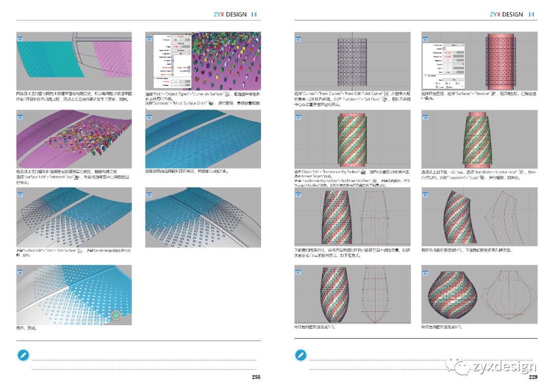Click the Transformer Rig Toolbox icon
This screenshot has height=392, width=555.
tap(363, 172)
